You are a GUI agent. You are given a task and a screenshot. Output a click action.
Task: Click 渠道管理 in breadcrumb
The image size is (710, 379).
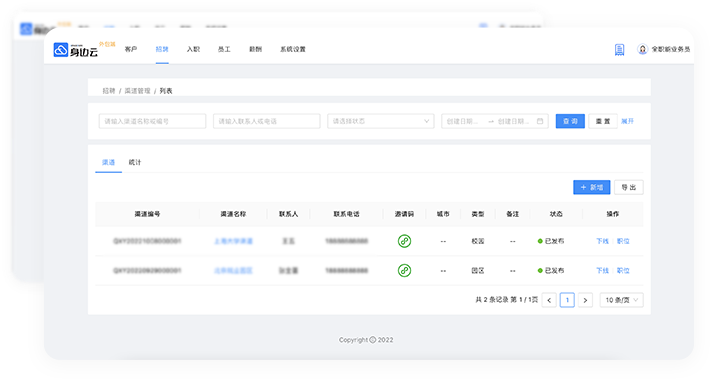(137, 91)
